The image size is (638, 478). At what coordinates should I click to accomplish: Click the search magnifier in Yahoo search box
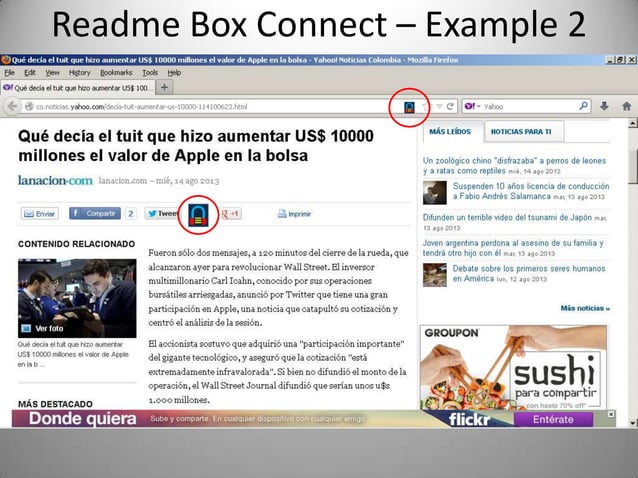pos(583,106)
